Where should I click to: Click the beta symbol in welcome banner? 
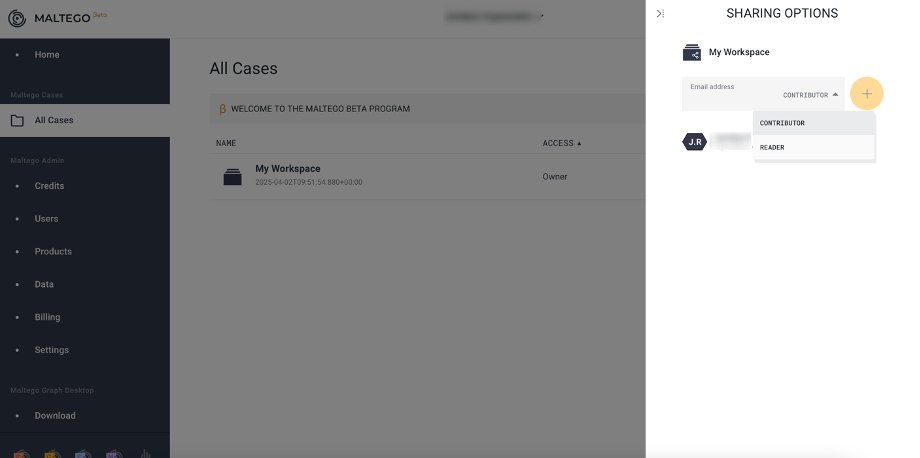click(x=222, y=109)
